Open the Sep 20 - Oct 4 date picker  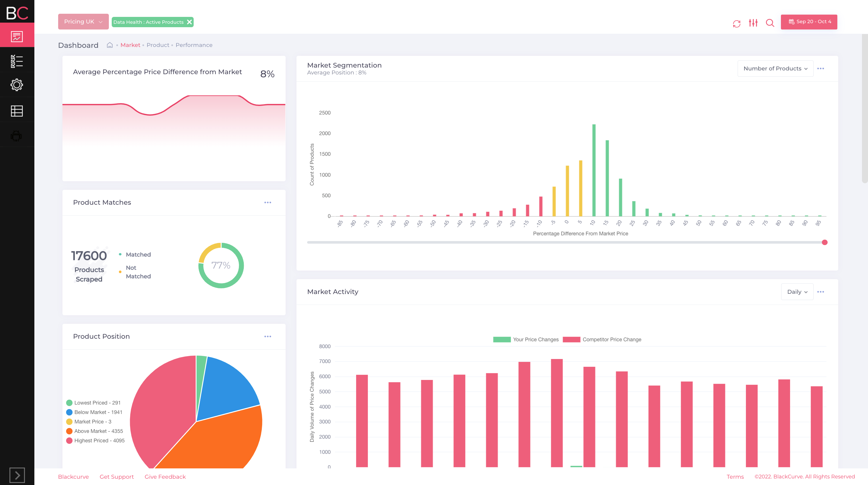[809, 22]
